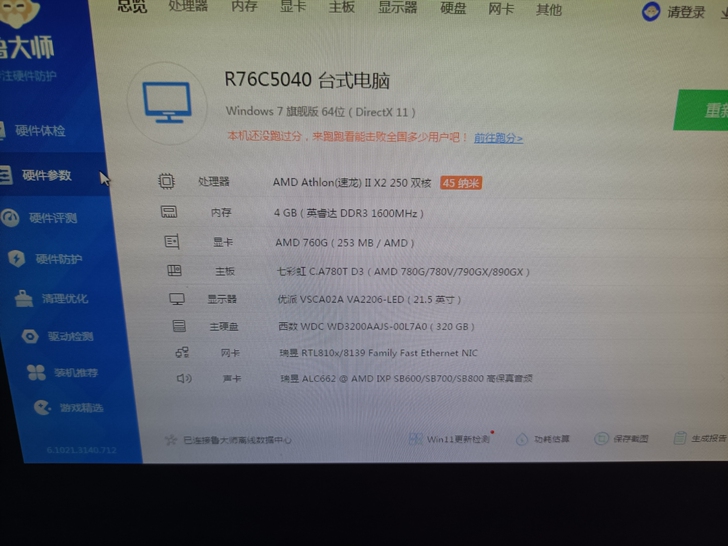This screenshot has width=728, height=546.
Task: Select the 4 GB DDR3 1600MHz text
Action: click(349, 213)
